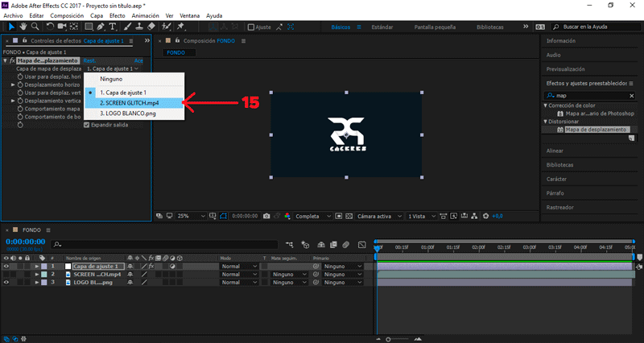Choose Ninguno from the layer dropdown list
Screen dimensions: 644x343
pyautogui.click(x=134, y=79)
